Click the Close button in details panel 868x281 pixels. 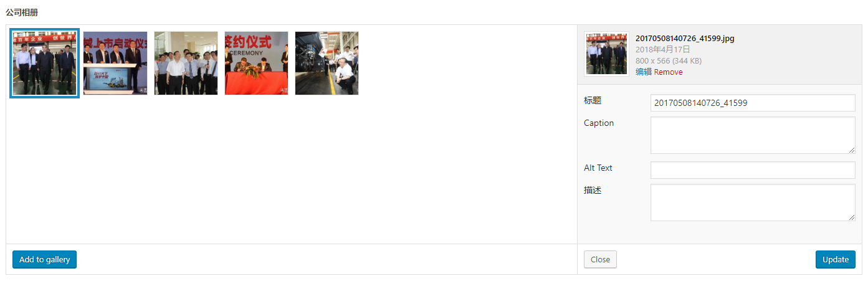[600, 259]
